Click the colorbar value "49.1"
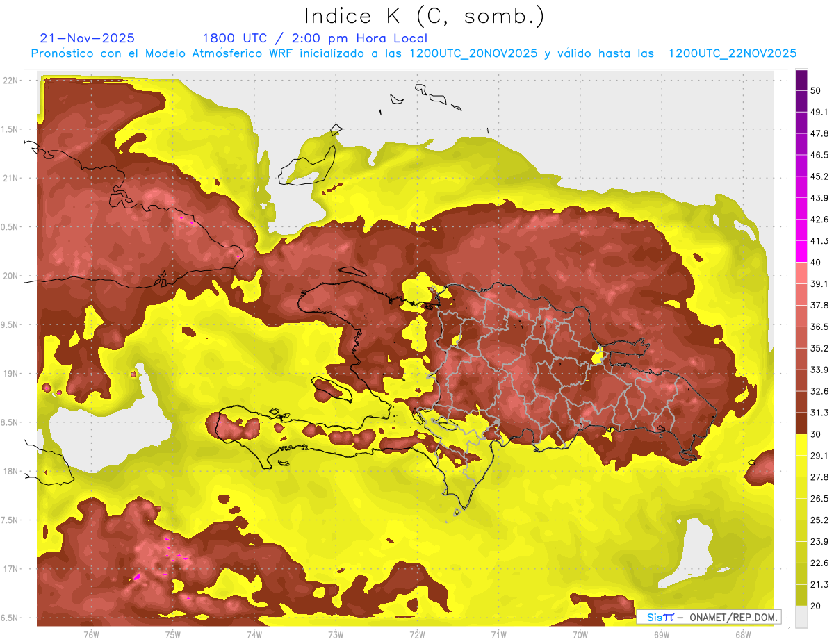This screenshot has width=834, height=644. coord(819,112)
